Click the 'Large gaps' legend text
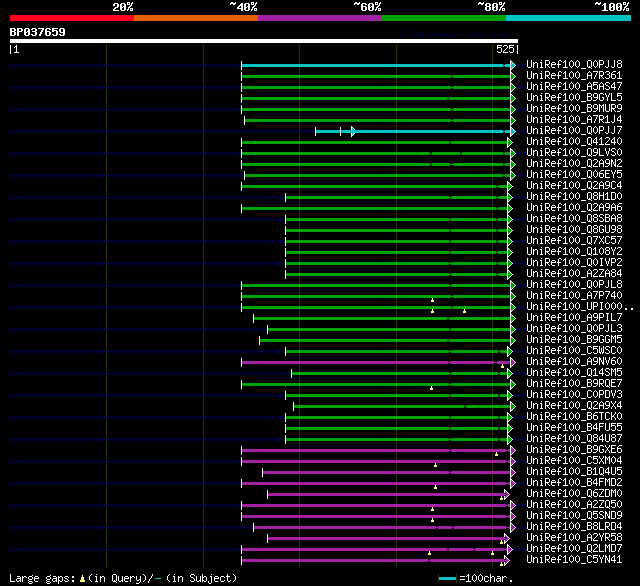640x586 pixels. click(x=42, y=579)
